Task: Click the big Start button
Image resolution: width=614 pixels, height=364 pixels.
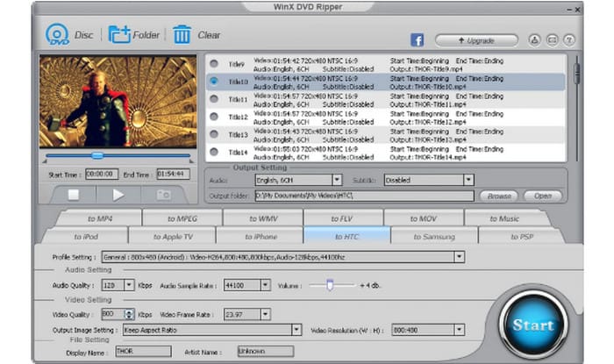Action: click(532, 324)
